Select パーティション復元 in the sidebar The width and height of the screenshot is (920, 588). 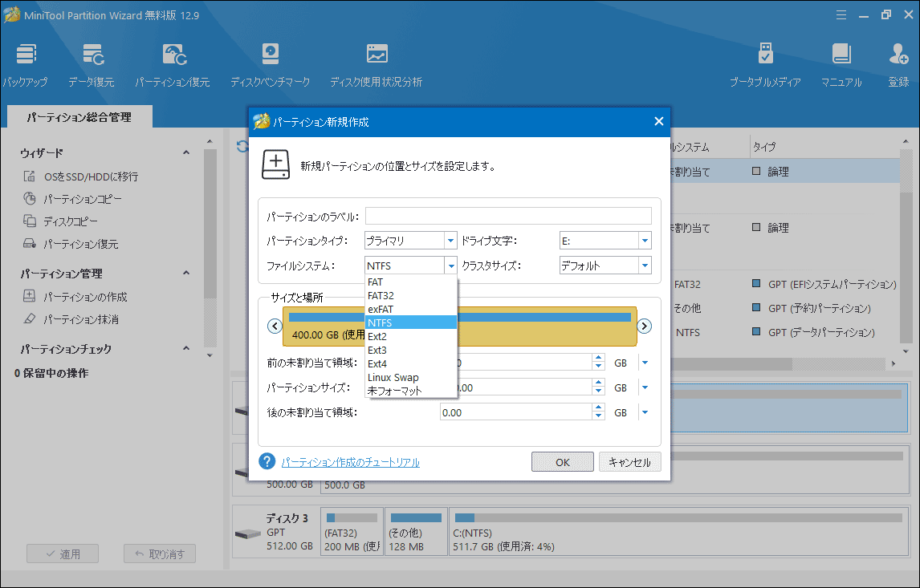[x=81, y=243]
